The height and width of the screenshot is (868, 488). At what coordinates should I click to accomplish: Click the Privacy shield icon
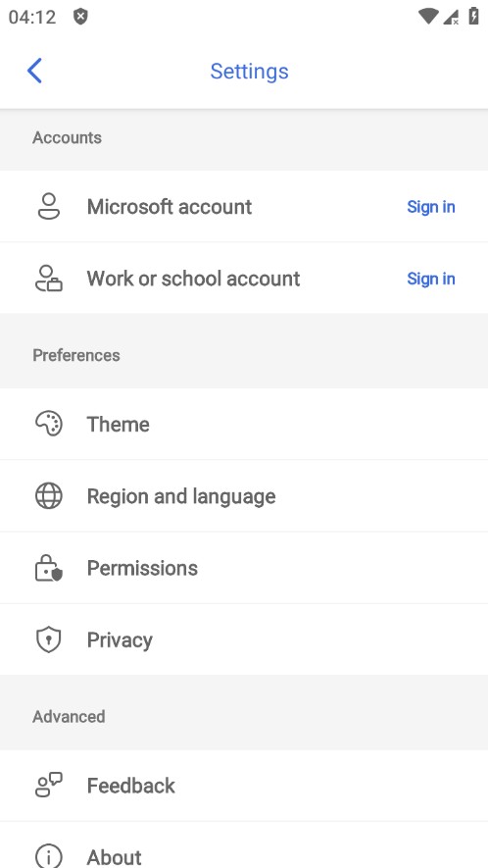49,639
